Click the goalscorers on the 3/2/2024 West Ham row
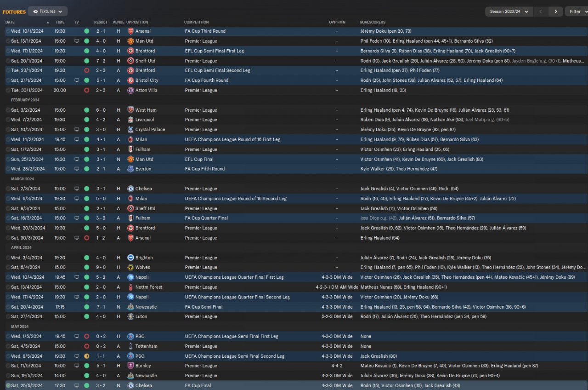The height and width of the screenshot is (390, 588). click(x=435, y=110)
